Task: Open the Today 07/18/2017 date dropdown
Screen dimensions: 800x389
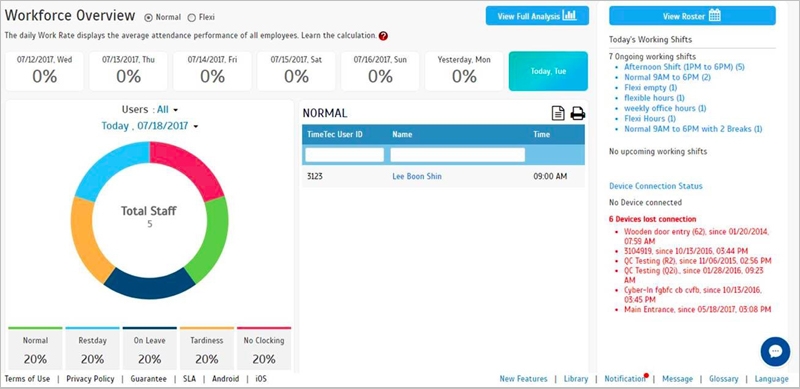Action: click(149, 126)
